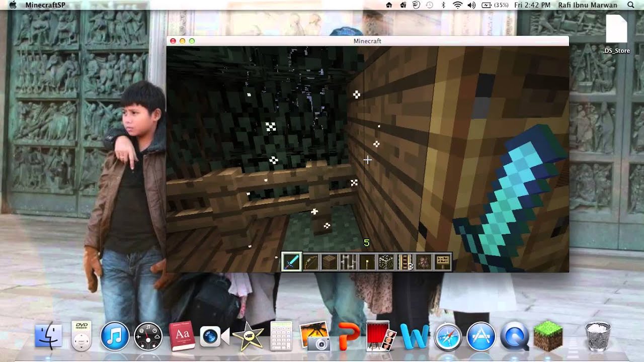Open the Rafi Ibnu Marwan user menu

point(588,5)
